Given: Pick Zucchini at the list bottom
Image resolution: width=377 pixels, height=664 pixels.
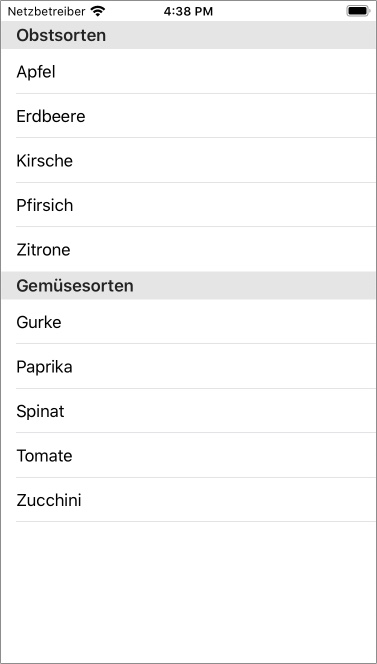Looking at the screenshot, I should (188, 500).
